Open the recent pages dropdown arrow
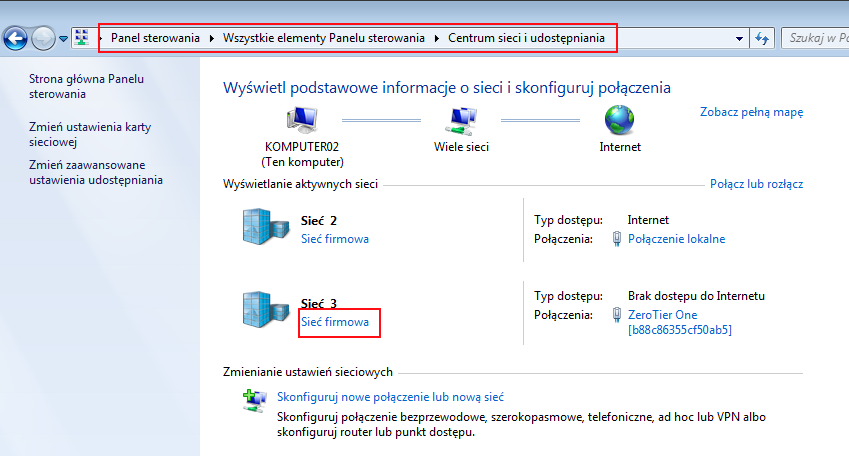This screenshot has width=849, height=456. pyautogui.click(x=64, y=39)
